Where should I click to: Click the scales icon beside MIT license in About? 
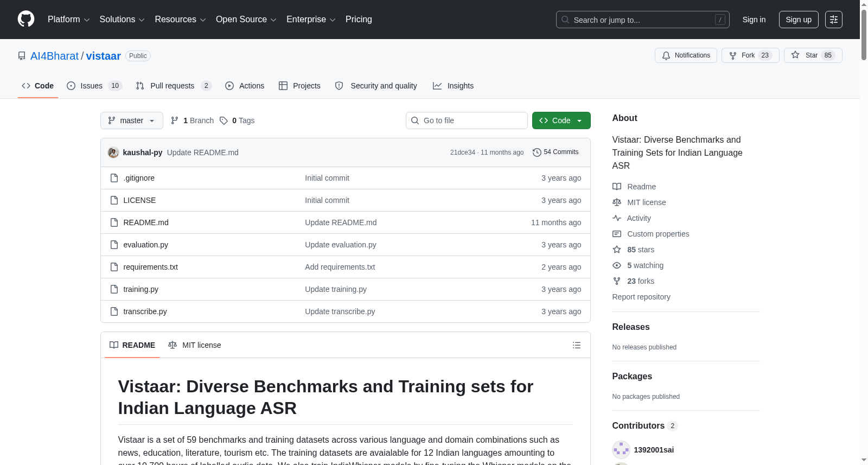[617, 202]
